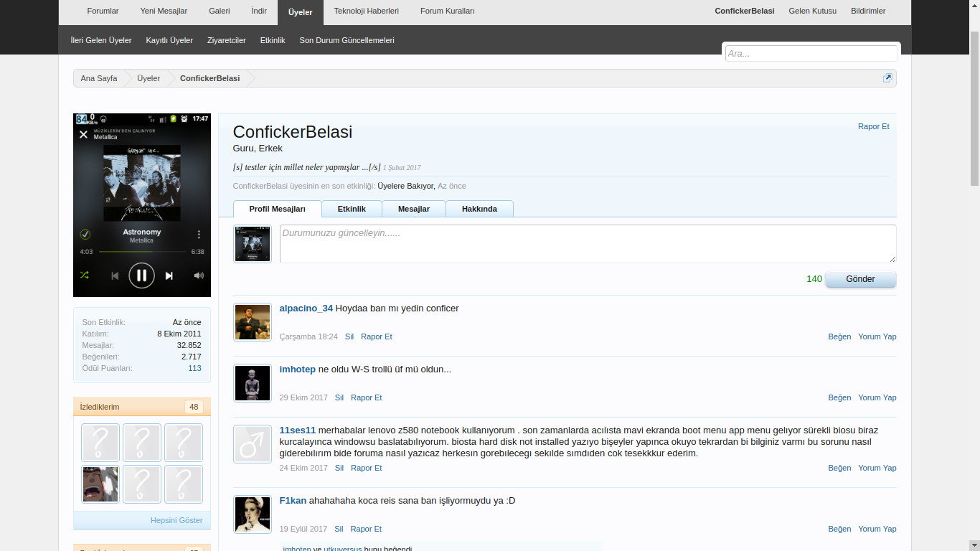Open the İndir navigation tab
The image size is (980, 551).
click(259, 11)
